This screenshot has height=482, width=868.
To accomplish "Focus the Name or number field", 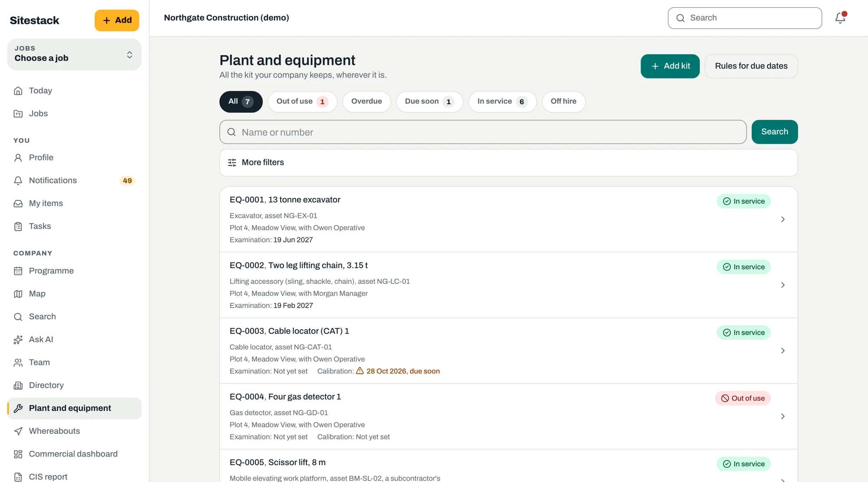I will tap(483, 132).
